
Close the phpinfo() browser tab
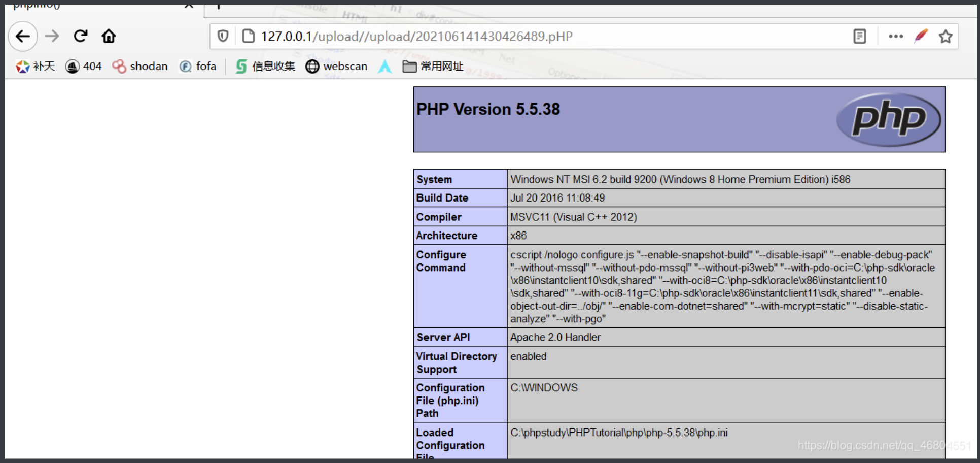pos(189,6)
